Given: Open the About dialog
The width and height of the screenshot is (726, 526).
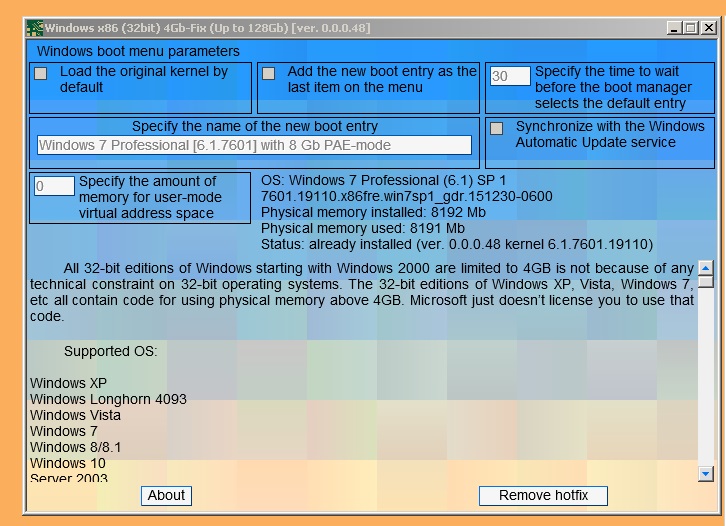Looking at the screenshot, I should [x=166, y=496].
